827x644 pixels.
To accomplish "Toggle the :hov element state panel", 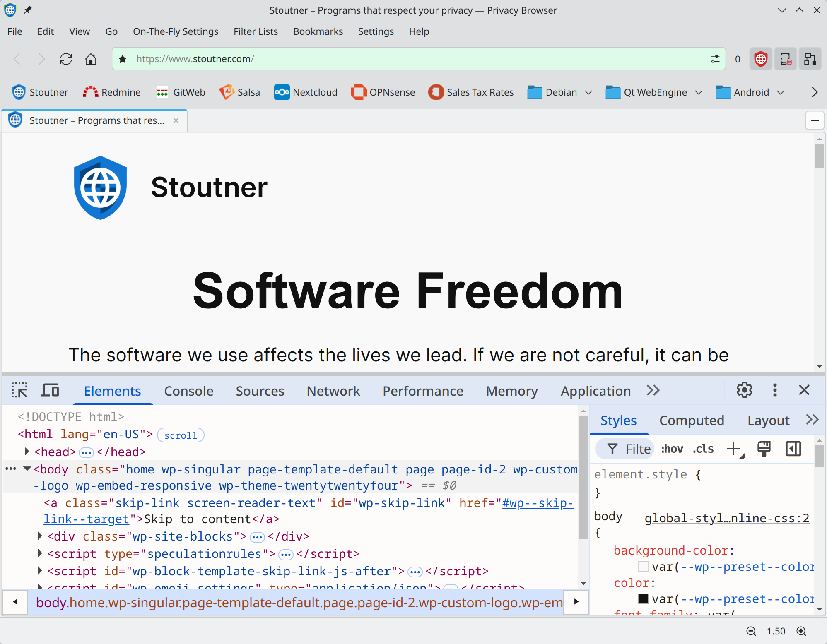I will click(672, 449).
